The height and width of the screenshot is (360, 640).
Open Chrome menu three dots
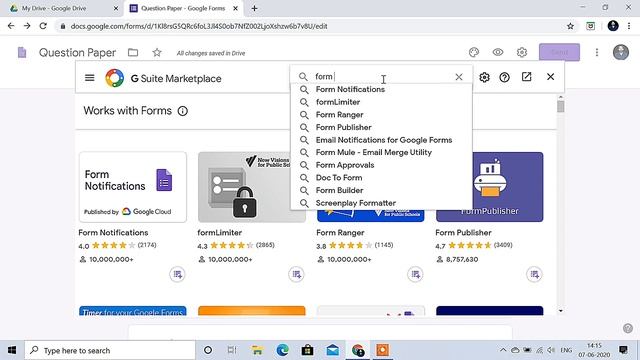tap(629, 26)
